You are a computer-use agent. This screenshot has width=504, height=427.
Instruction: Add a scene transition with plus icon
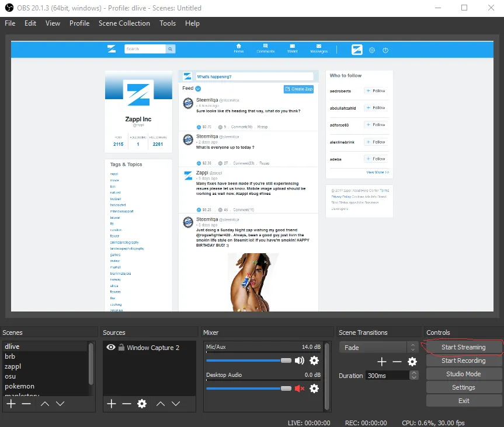[x=381, y=362]
